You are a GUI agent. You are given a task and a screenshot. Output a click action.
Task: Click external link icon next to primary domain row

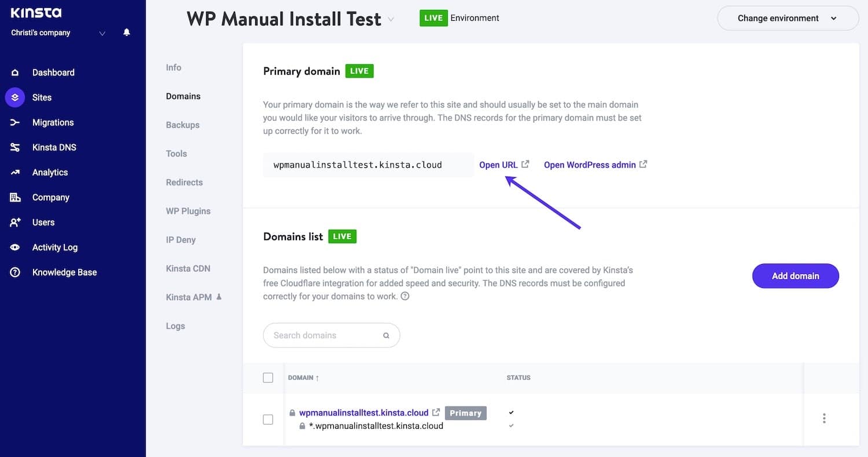(436, 412)
